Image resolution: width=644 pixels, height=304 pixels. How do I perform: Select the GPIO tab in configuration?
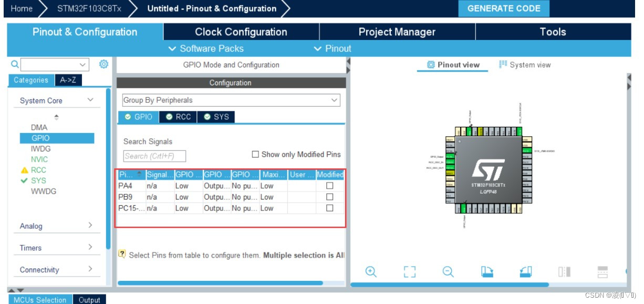(x=138, y=117)
